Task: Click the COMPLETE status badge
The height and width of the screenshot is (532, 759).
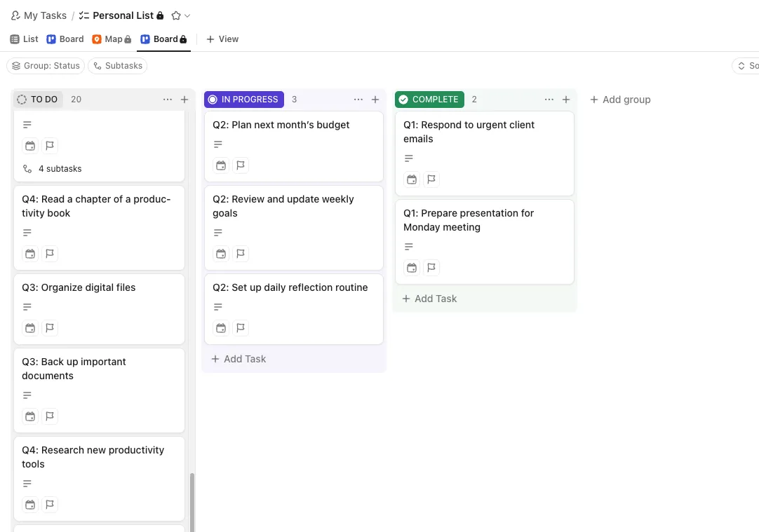Action: click(x=429, y=100)
